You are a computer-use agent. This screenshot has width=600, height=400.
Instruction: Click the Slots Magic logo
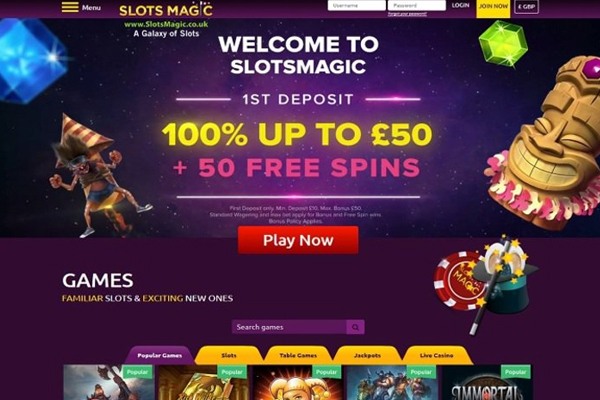pyautogui.click(x=166, y=10)
